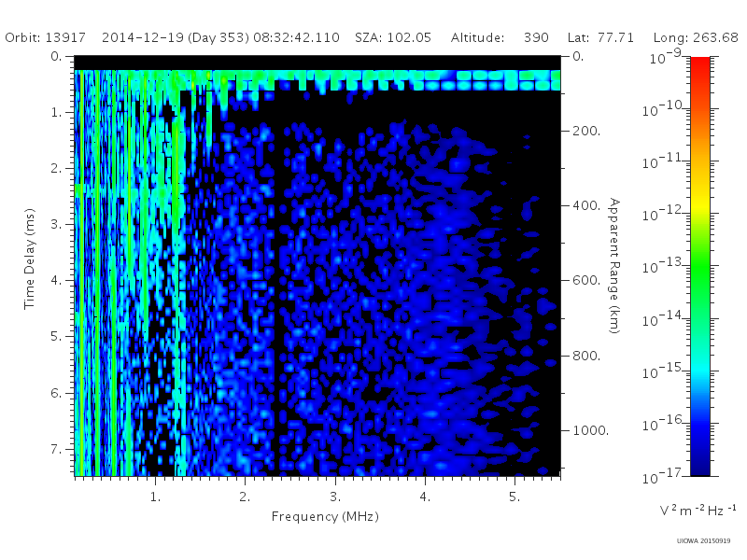Click the "V² m⁻² Hz⁻¹" units label
The image size is (747, 560).
point(698,510)
